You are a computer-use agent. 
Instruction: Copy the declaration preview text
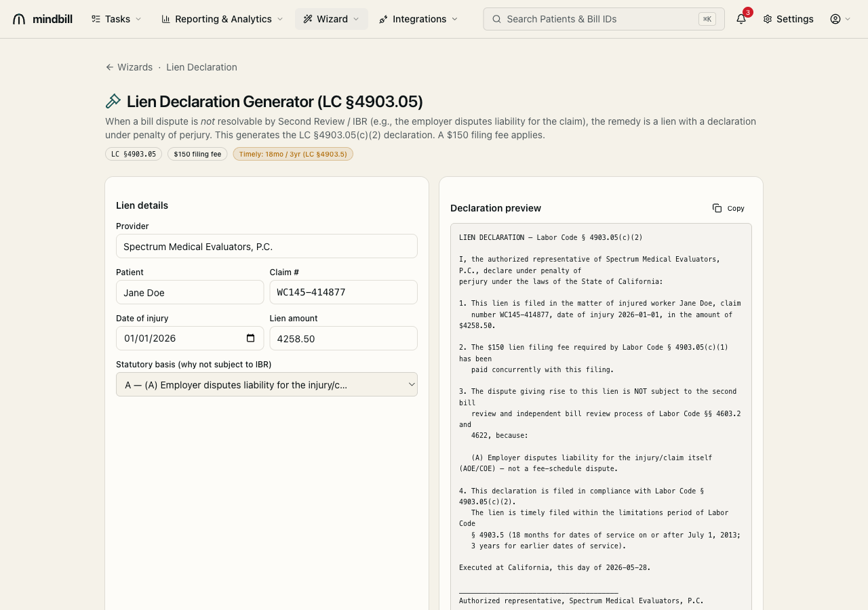point(728,208)
